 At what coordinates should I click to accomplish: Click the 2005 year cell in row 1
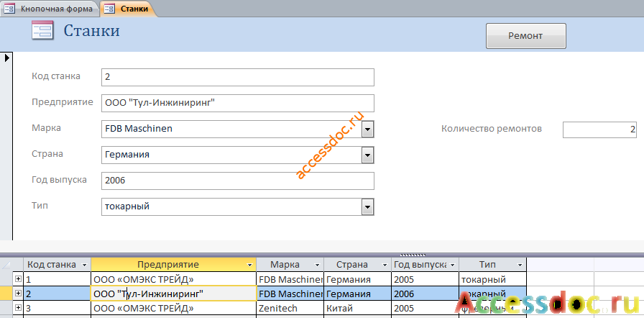click(425, 280)
